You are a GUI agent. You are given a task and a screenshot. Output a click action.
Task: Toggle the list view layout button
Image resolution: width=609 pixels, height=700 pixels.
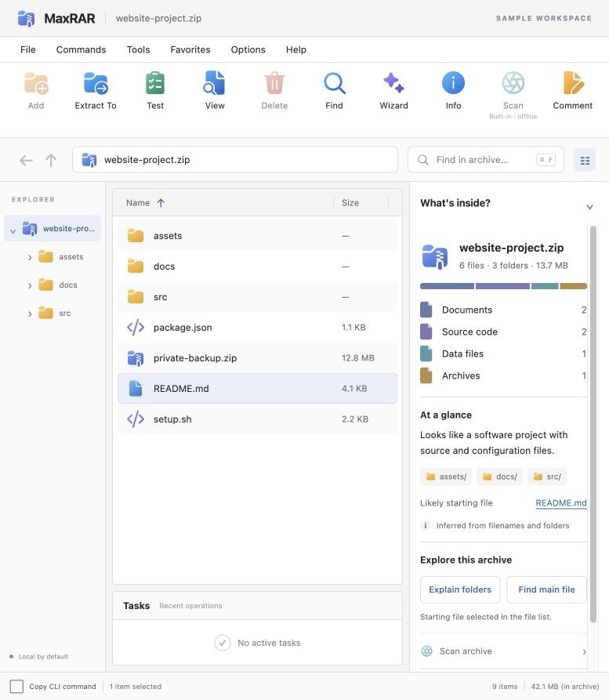point(585,160)
